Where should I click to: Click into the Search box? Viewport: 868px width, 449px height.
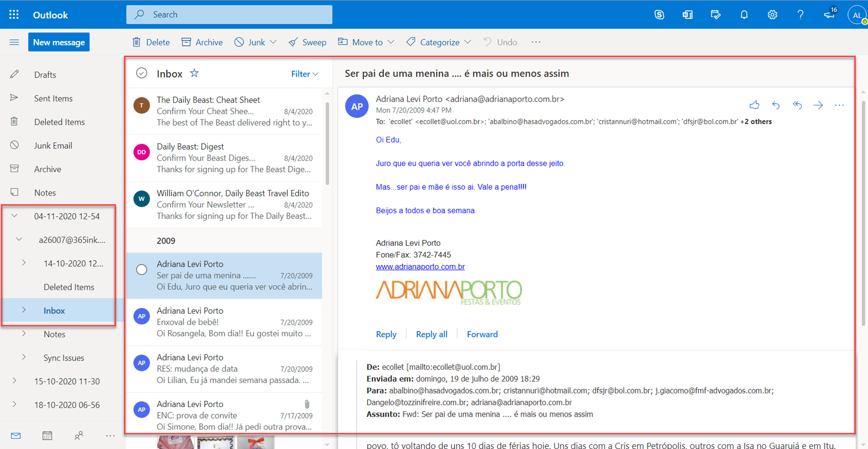pos(229,15)
